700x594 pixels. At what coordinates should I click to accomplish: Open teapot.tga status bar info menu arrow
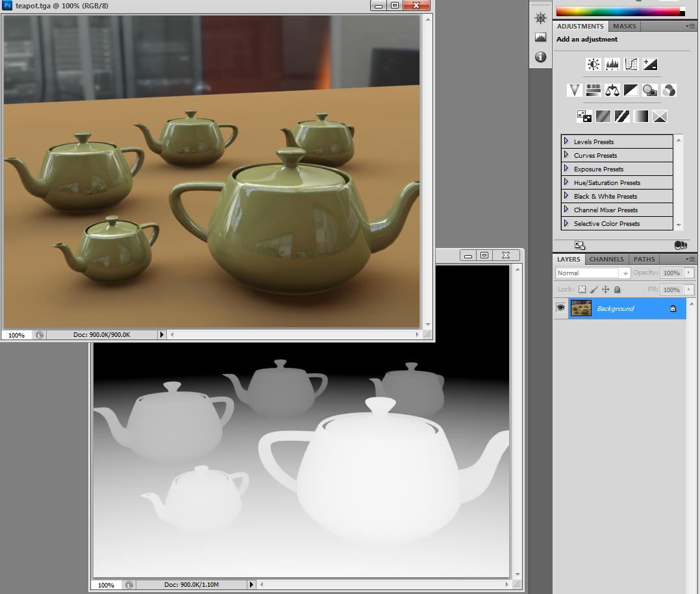[162, 334]
